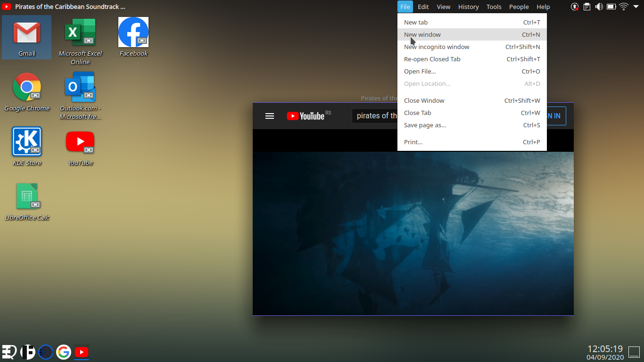Screen dimensions: 644x362
Task: Open the People menu
Action: (x=519, y=7)
